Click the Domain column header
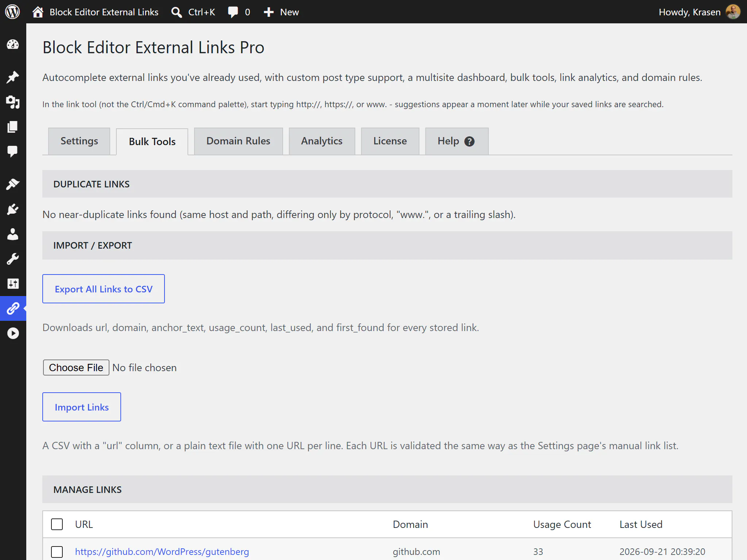 click(410, 524)
